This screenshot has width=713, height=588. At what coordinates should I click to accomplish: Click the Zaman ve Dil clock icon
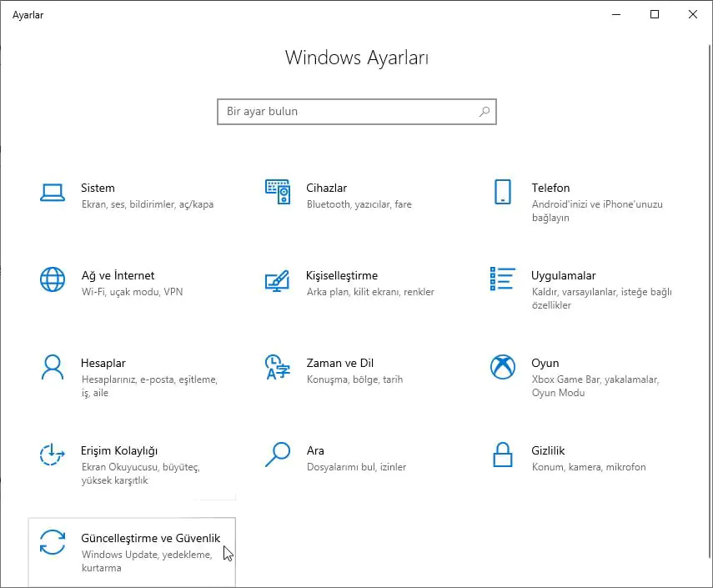pos(277,368)
